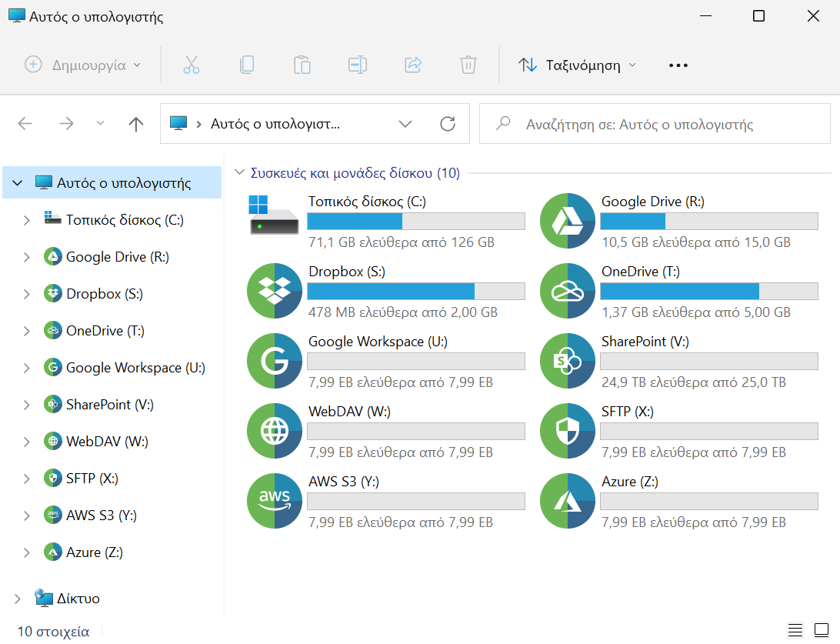Click the Cut scissors toolbar icon
The image size is (840, 644).
tap(192, 65)
